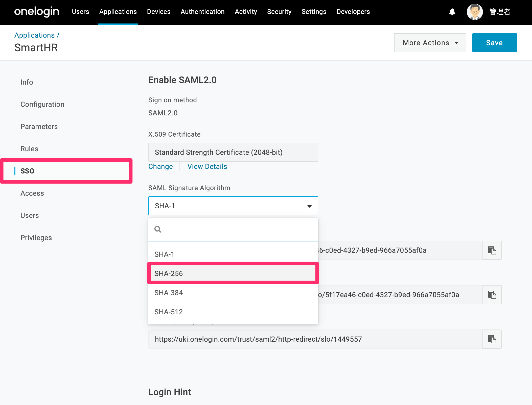Open the Devices top menu
The height and width of the screenshot is (405, 532).
159,12
